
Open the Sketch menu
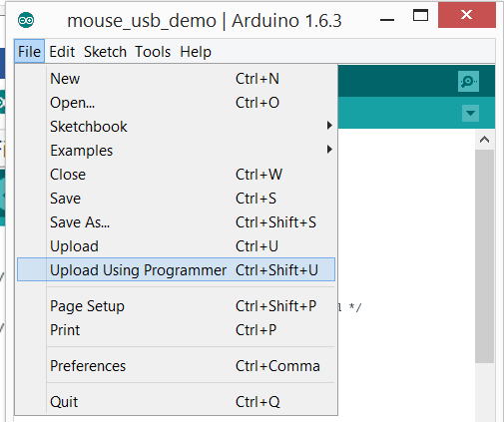pyautogui.click(x=105, y=52)
